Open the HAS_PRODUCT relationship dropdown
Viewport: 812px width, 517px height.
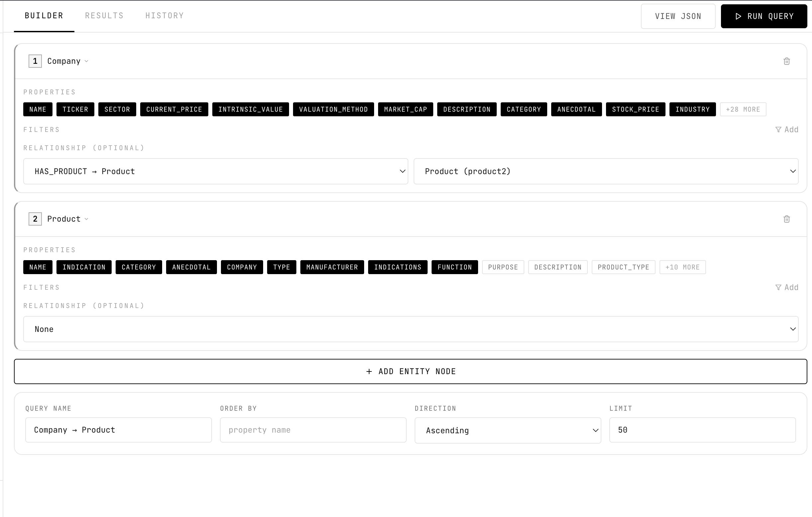pyautogui.click(x=216, y=171)
